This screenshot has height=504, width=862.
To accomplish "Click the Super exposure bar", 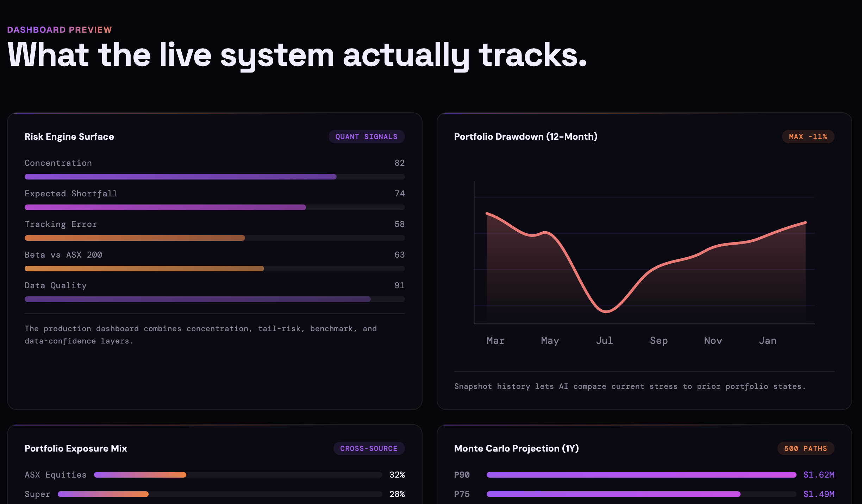I will 220,494.
